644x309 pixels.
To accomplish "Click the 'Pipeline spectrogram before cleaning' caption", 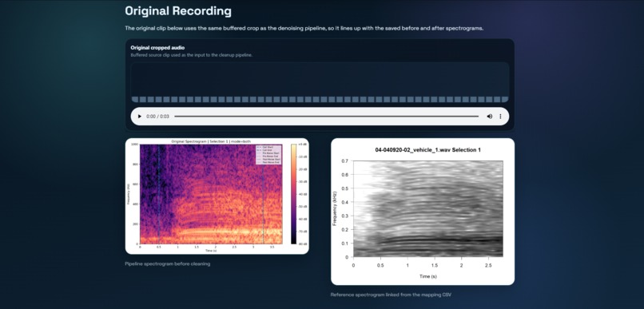I will [x=168, y=263].
